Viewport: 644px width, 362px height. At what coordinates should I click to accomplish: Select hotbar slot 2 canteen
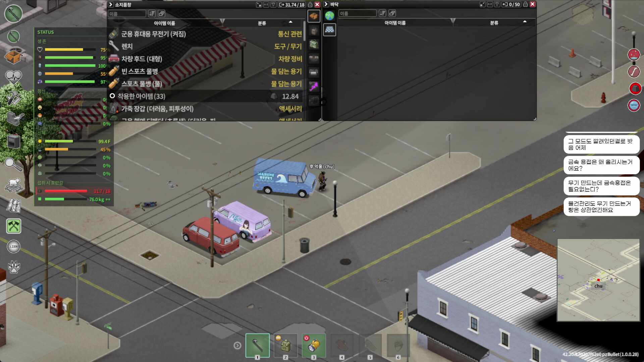(x=286, y=345)
